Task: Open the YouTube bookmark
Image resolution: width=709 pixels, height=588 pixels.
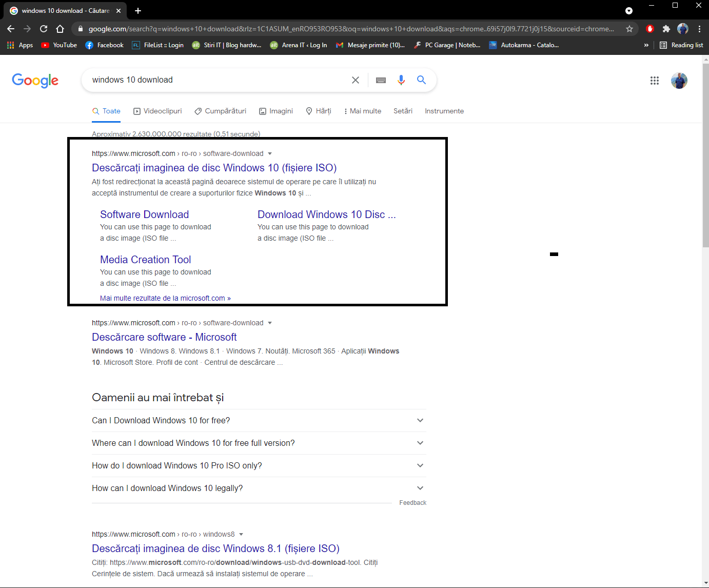Action: [59, 45]
